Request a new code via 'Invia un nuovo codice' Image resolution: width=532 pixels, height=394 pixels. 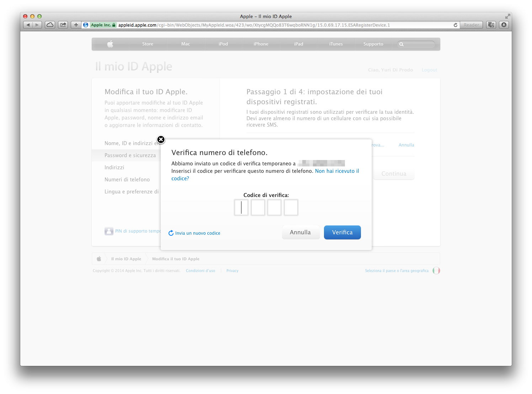pos(195,233)
